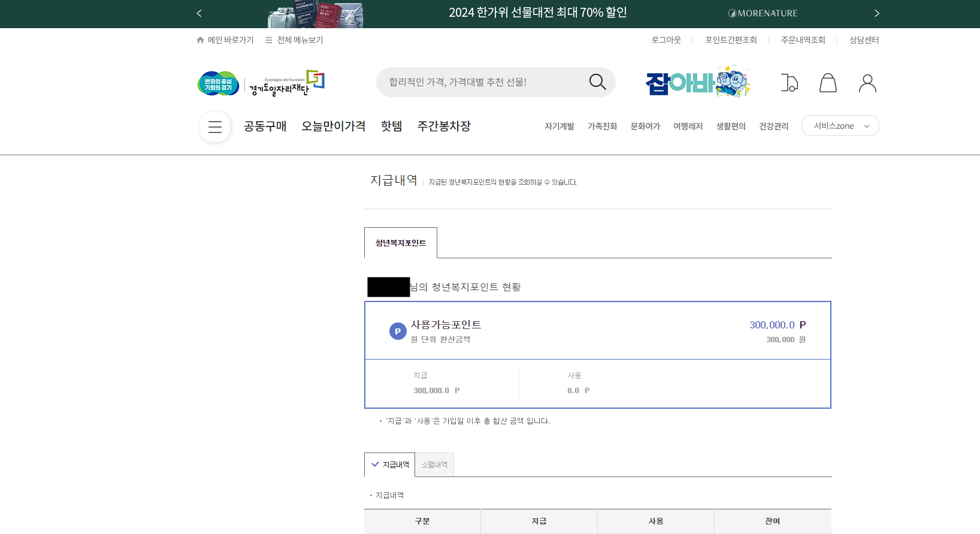Click the blue P point icon
Screen dimensions: 980x534
coord(398,331)
